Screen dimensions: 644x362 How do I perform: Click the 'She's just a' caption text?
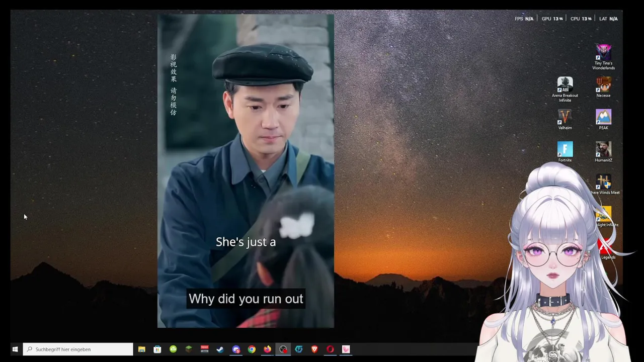pyautogui.click(x=246, y=242)
